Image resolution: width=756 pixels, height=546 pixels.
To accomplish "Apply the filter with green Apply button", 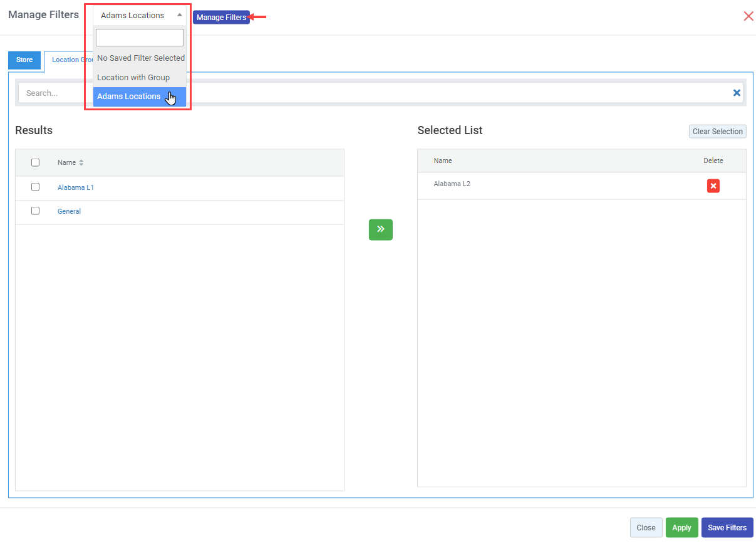I will pos(681,528).
